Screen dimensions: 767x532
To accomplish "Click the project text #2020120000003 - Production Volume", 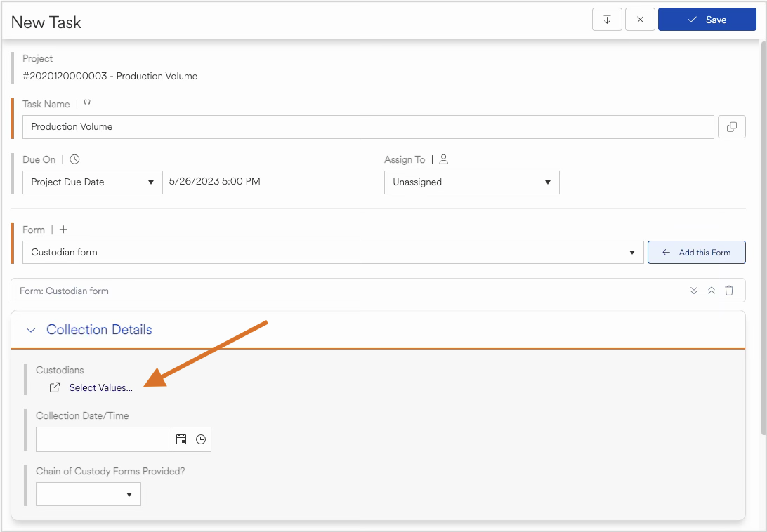I will (110, 77).
